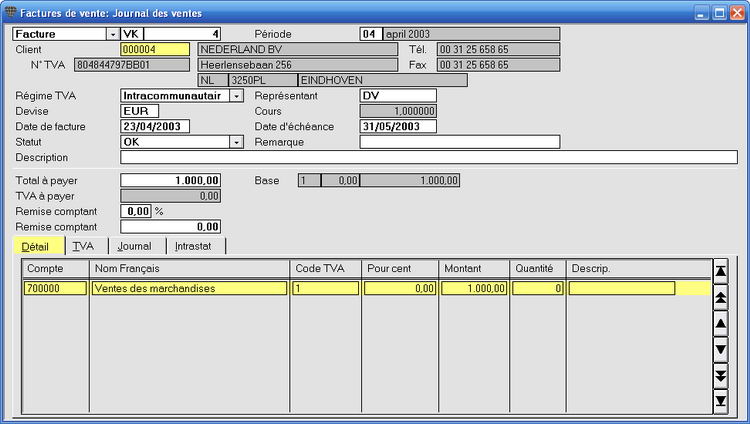Switch to the TVA tab
This screenshot has height=424, width=750.
pyautogui.click(x=84, y=246)
